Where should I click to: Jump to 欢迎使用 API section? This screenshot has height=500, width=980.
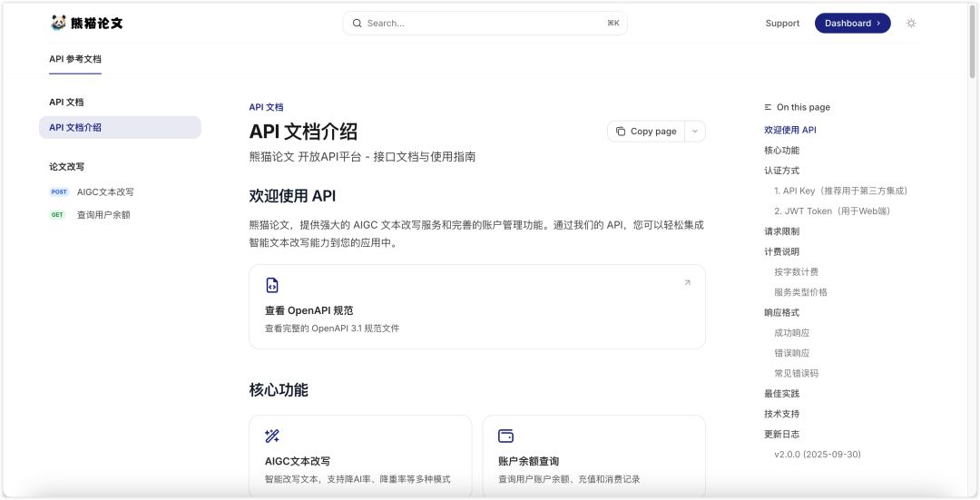click(x=790, y=130)
